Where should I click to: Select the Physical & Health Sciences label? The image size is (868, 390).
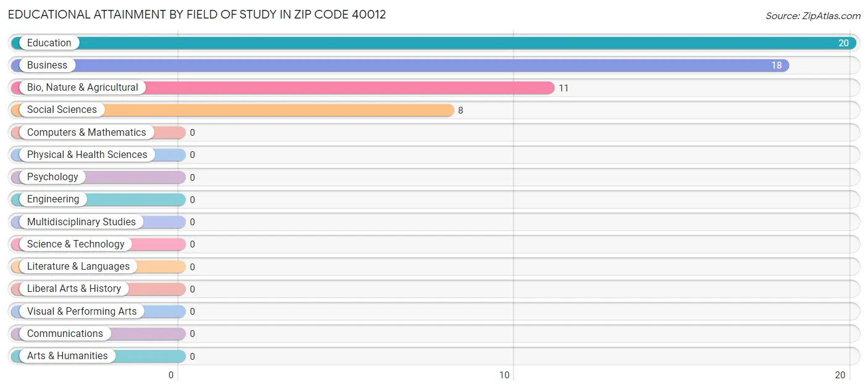[87, 154]
